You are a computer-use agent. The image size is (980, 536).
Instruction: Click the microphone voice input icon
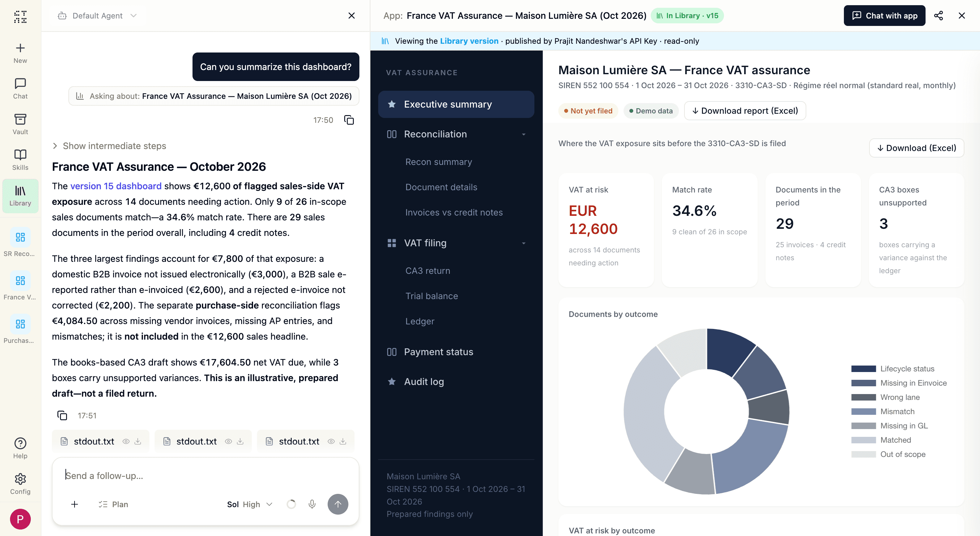[312, 504]
